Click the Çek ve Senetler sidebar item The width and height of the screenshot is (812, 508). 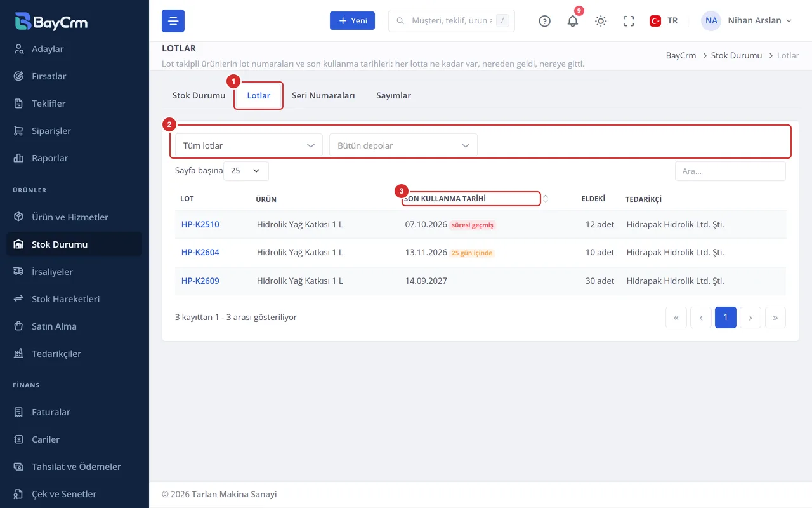coord(74,494)
